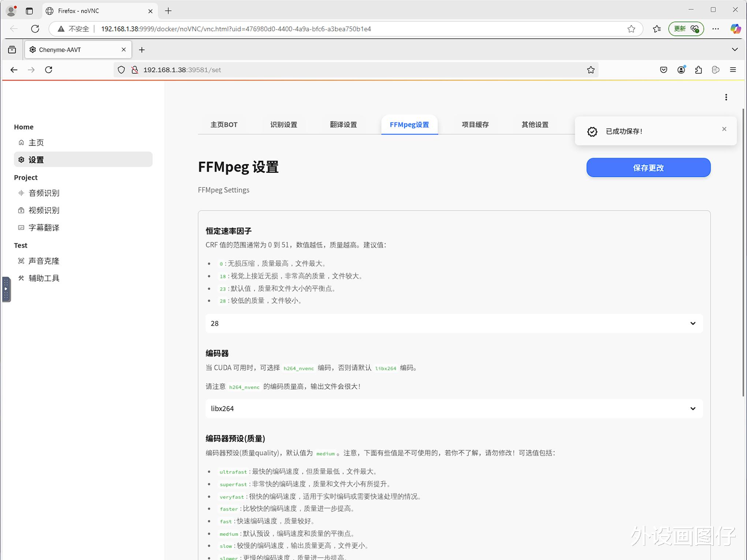Dismiss the saved successfully notification

coord(724,129)
